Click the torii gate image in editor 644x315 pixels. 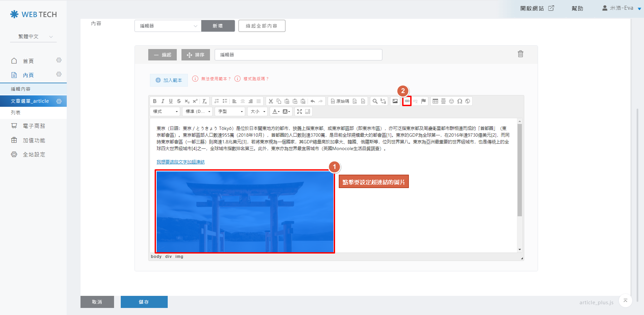(245, 212)
